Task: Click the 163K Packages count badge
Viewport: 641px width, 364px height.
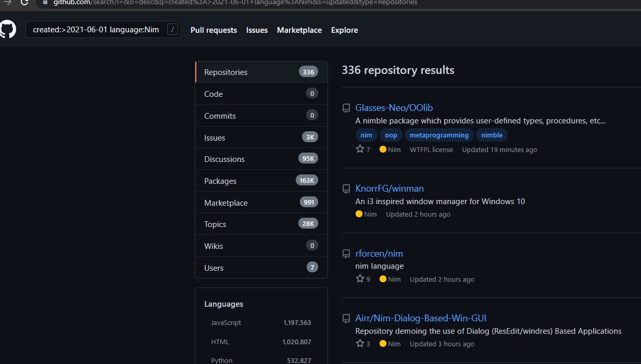Action: pyautogui.click(x=307, y=181)
